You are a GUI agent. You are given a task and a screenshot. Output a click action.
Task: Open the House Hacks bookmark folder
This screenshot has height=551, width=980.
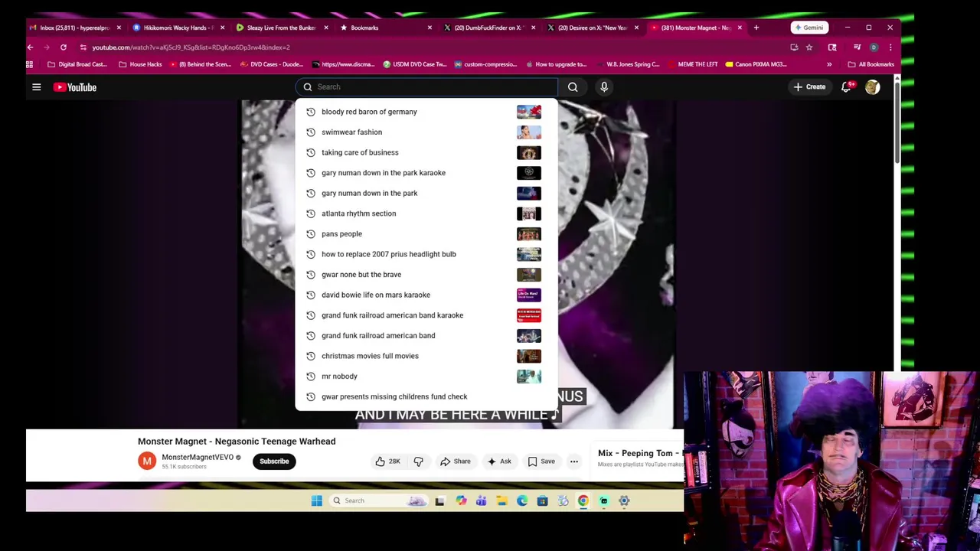pos(140,64)
